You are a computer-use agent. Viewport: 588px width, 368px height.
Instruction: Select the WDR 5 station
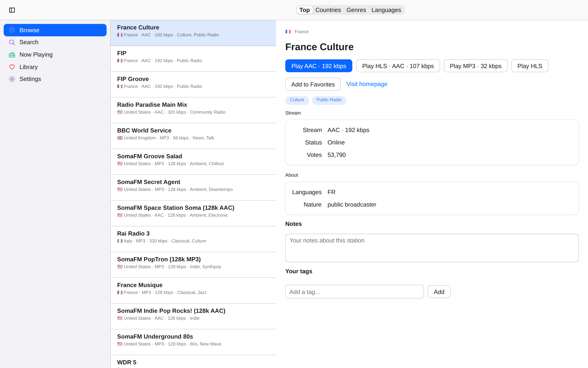[x=193, y=362]
